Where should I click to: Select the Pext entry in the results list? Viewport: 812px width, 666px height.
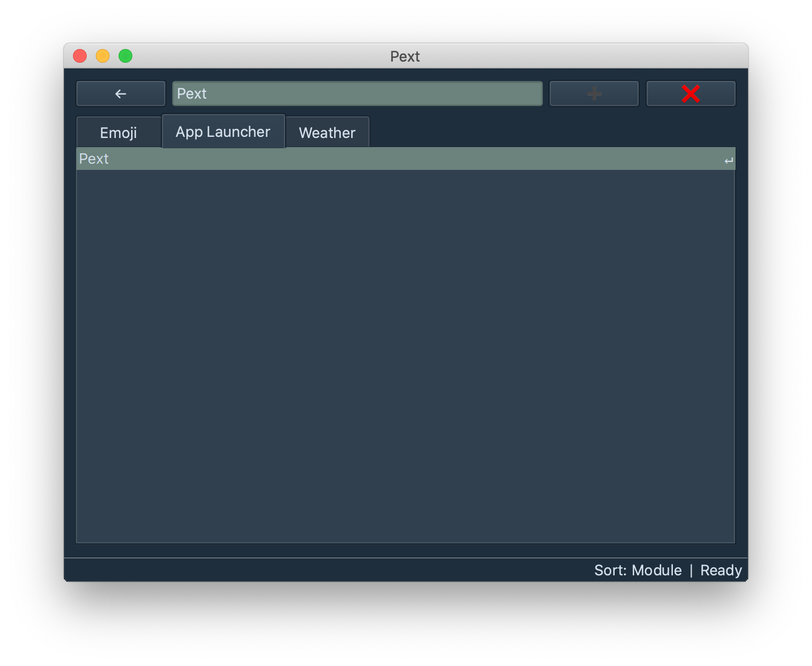(x=406, y=159)
